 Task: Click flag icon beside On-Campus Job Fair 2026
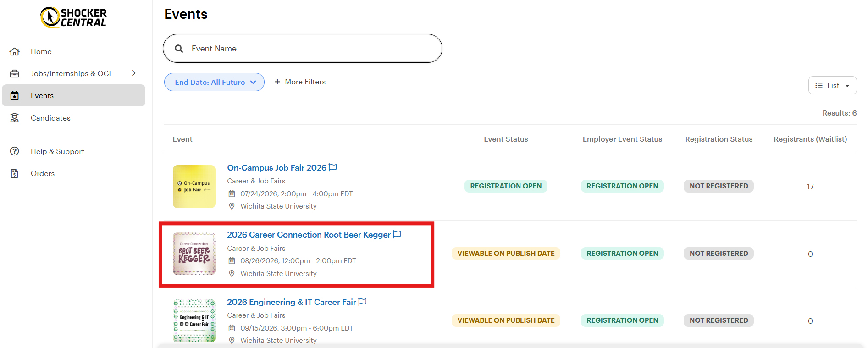(333, 167)
